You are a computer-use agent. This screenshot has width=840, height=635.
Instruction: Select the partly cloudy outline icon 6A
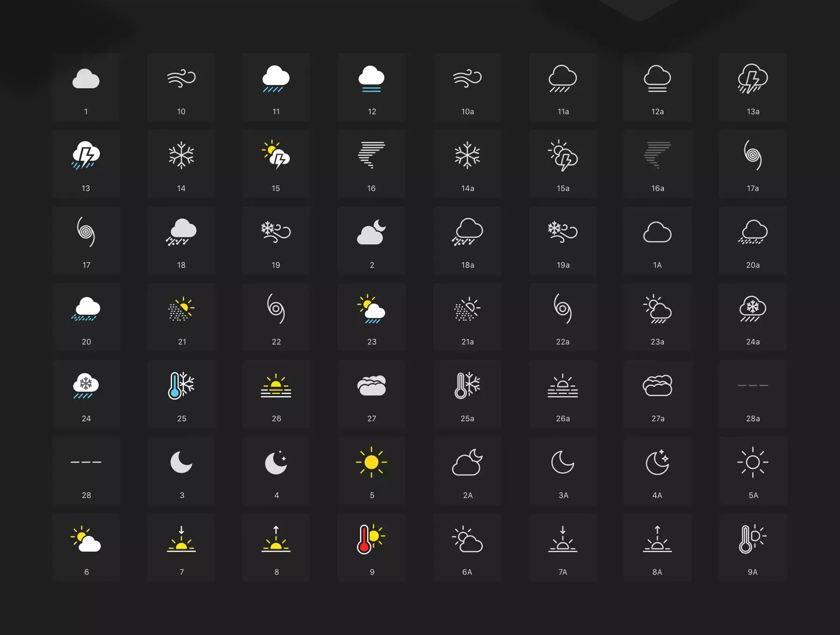point(467,539)
